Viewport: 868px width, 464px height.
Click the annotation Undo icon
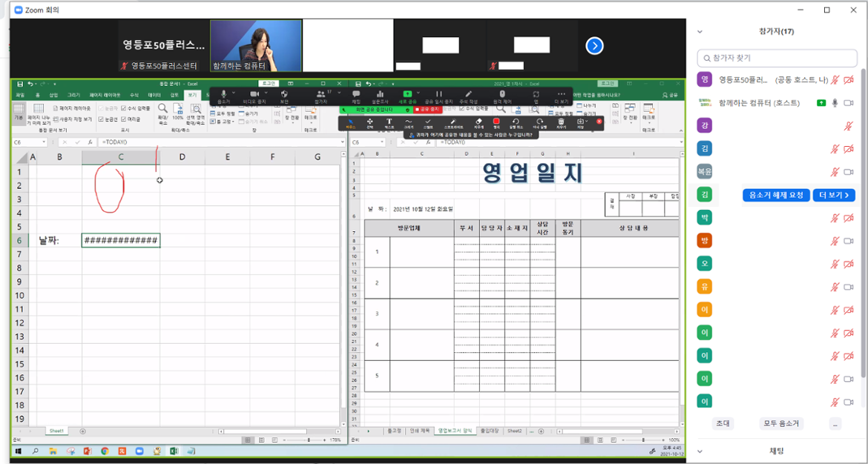coord(516,121)
